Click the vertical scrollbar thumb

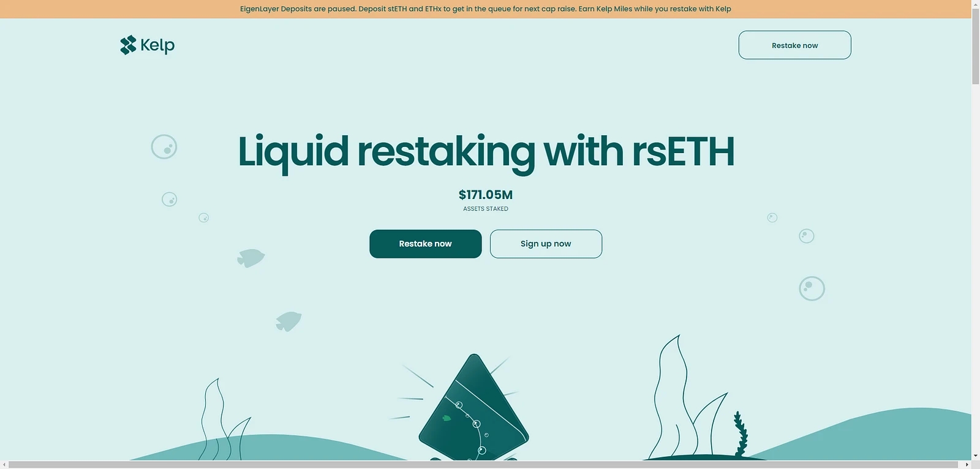pyautogui.click(x=976, y=46)
